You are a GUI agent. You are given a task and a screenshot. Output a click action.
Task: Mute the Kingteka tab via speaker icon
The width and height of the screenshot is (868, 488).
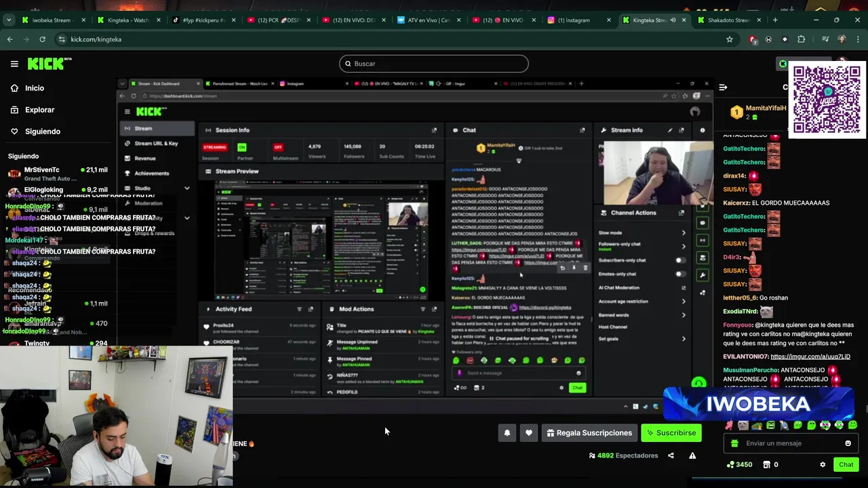coord(673,20)
